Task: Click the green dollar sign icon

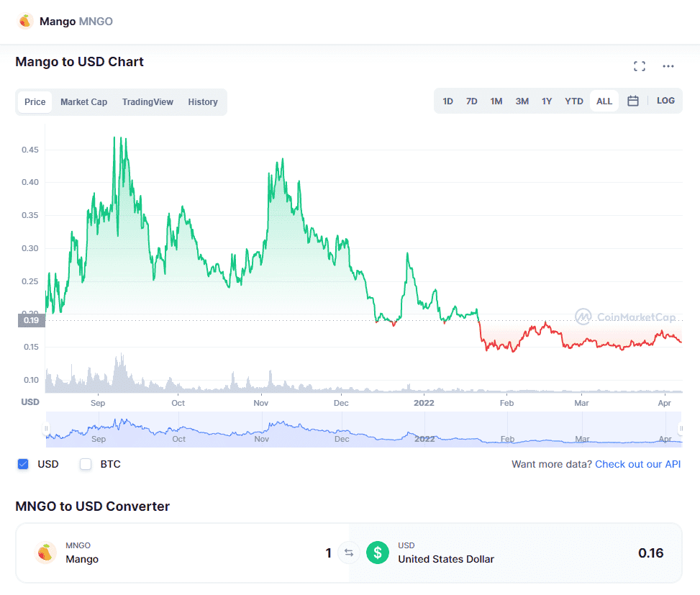Action: point(378,553)
